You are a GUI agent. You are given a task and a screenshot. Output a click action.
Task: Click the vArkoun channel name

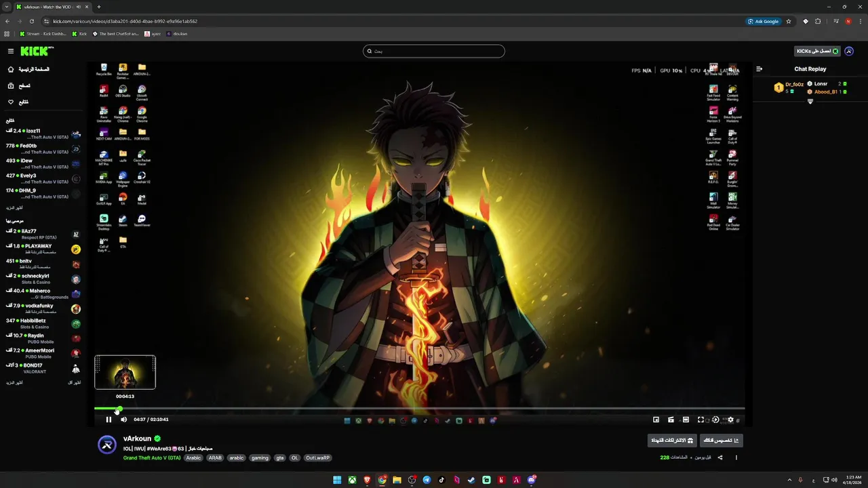point(137,439)
